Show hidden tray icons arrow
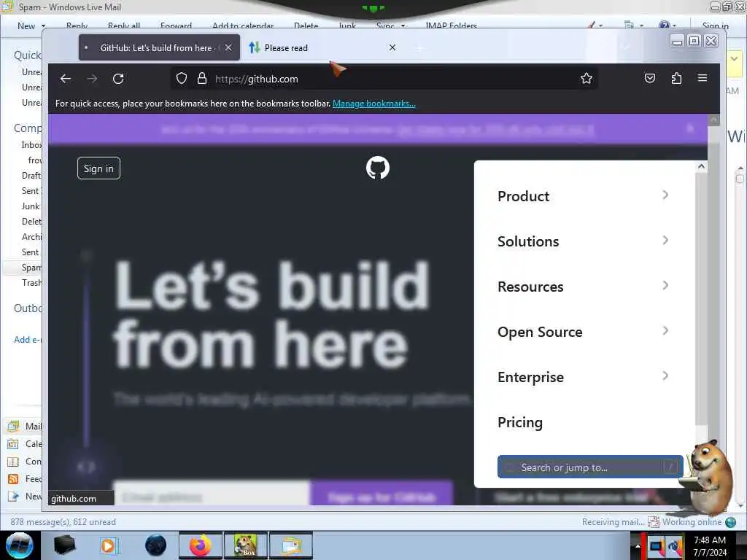747x560 pixels. coord(638,546)
